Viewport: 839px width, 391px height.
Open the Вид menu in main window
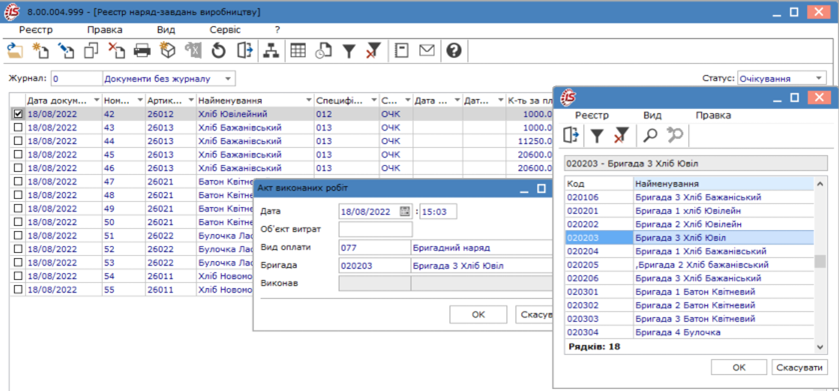166,30
